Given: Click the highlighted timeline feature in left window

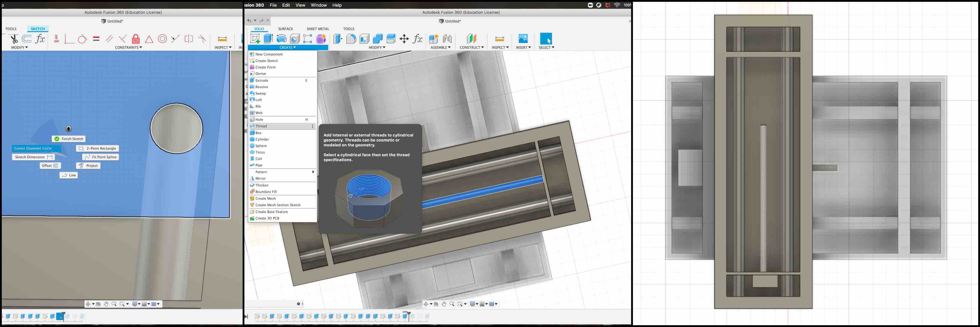Looking at the screenshot, I should pyautogui.click(x=60, y=316).
